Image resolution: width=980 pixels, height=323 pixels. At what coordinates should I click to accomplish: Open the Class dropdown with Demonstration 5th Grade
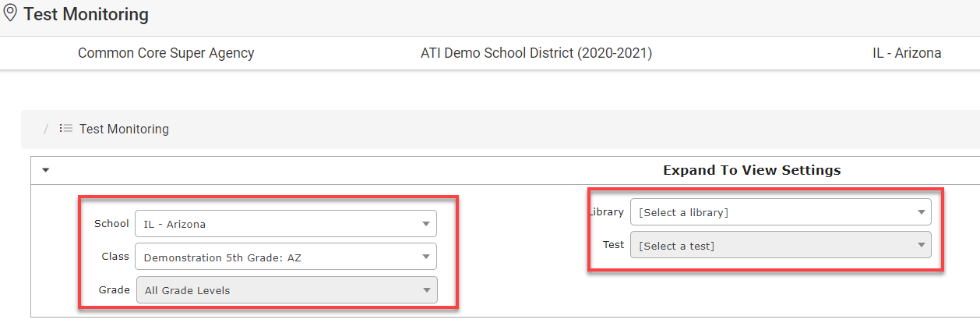(286, 256)
